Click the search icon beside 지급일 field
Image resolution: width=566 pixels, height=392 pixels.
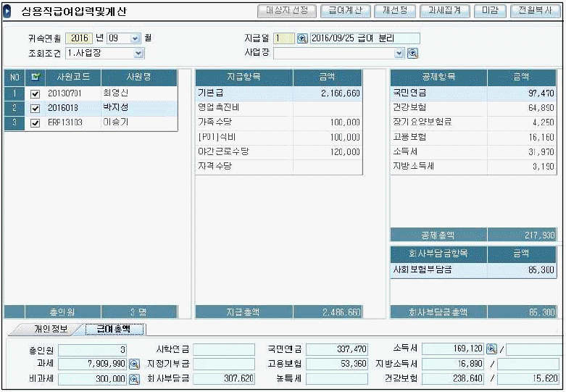302,38
